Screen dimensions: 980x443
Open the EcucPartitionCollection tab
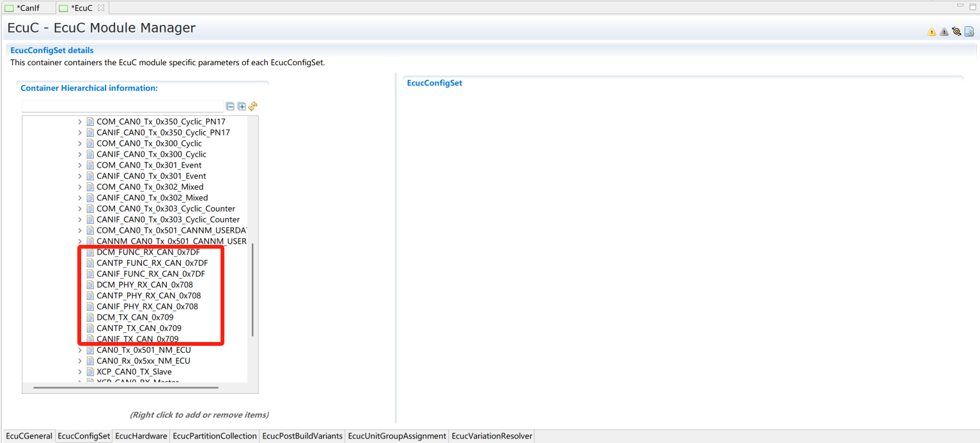(x=214, y=436)
